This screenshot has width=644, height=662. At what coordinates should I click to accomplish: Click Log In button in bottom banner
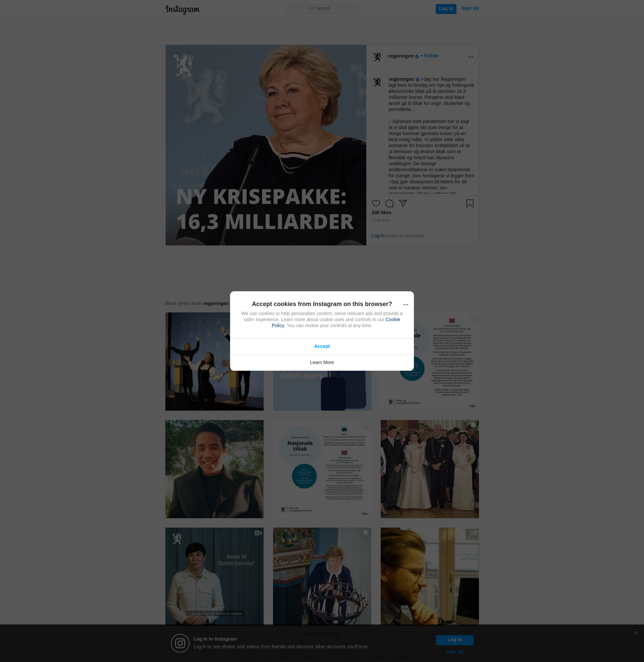(x=454, y=640)
